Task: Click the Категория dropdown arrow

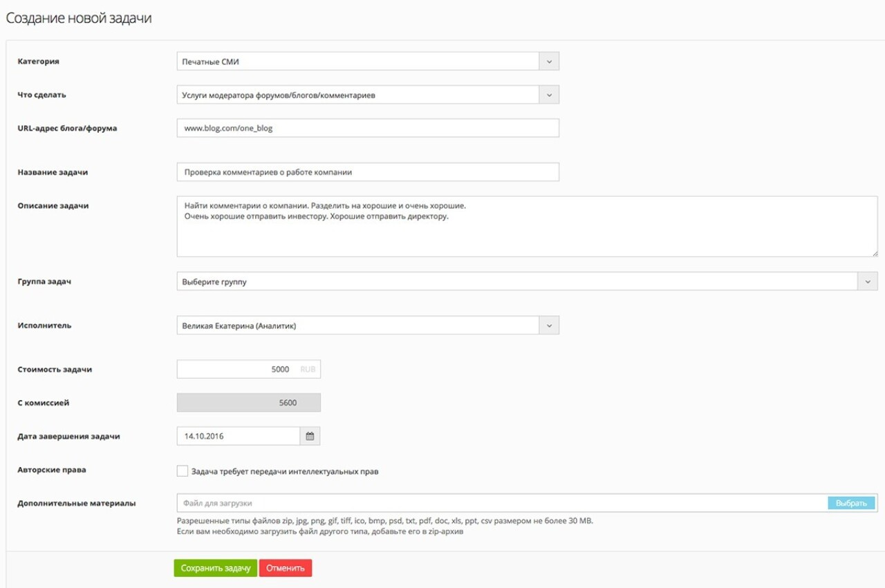Action: coord(548,61)
